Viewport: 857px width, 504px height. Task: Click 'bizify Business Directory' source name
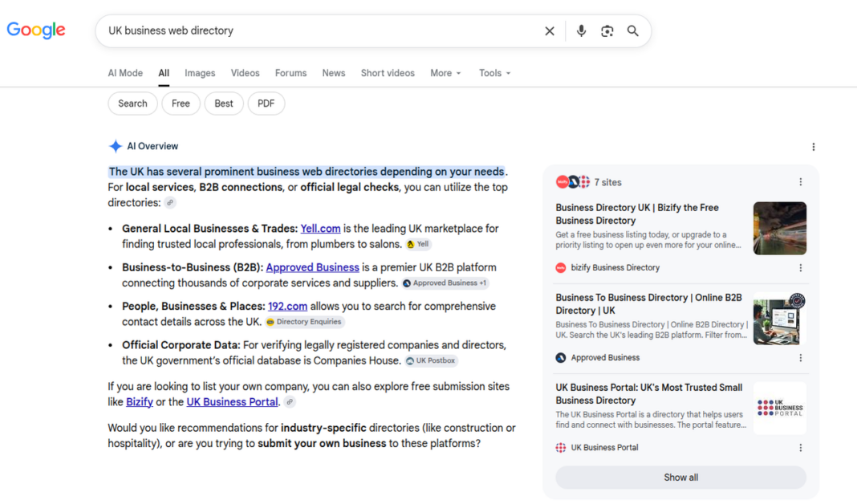pos(615,268)
